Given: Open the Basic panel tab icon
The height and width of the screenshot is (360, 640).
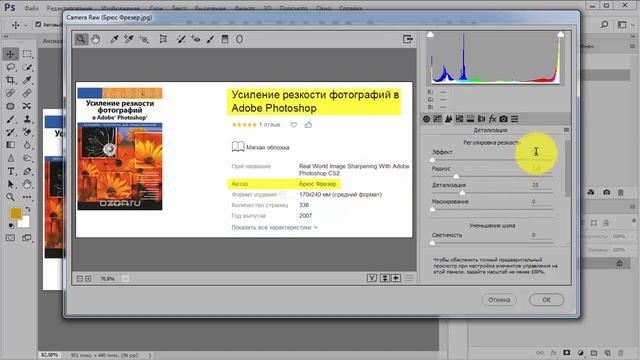Looking at the screenshot, I should (427, 119).
